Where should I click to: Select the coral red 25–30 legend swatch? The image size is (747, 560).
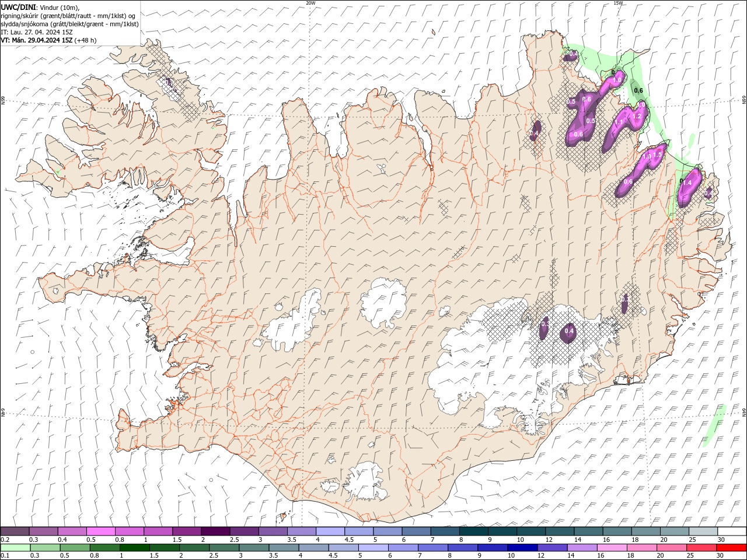click(701, 548)
